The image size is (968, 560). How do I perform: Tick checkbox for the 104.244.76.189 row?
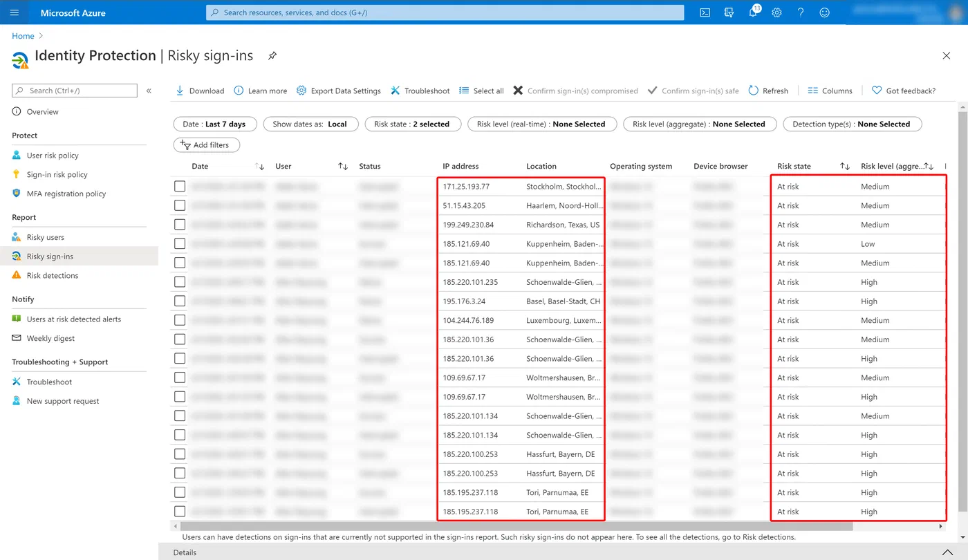tap(180, 320)
